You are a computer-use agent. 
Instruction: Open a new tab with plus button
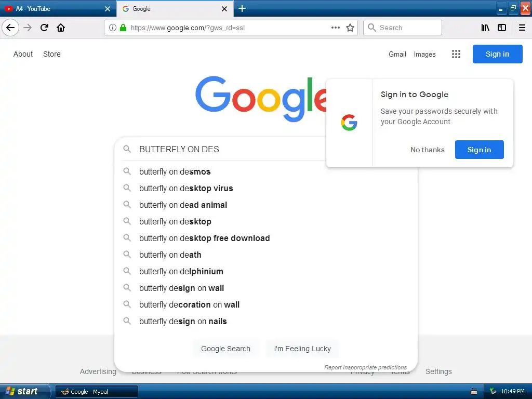(x=242, y=8)
